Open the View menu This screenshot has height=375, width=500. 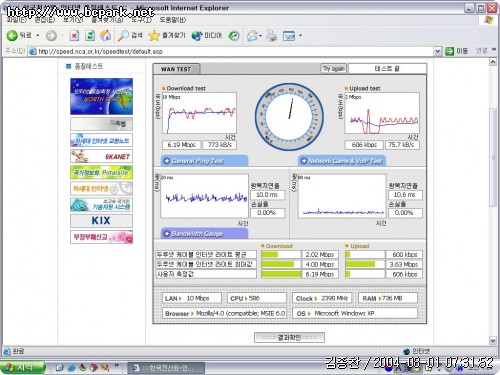[73, 20]
